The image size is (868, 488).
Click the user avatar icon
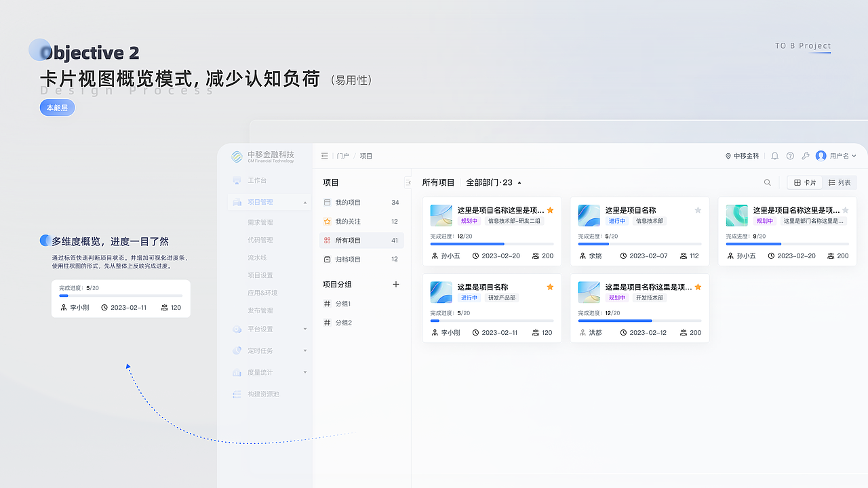(821, 156)
